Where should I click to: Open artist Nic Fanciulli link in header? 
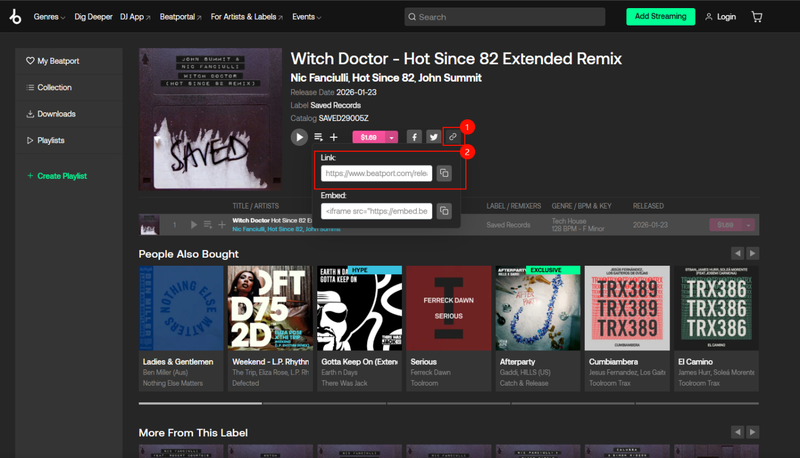(x=319, y=78)
